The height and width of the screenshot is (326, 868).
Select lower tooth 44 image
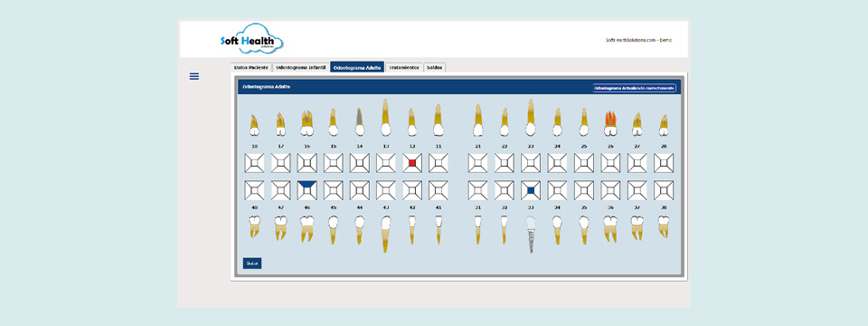click(359, 229)
